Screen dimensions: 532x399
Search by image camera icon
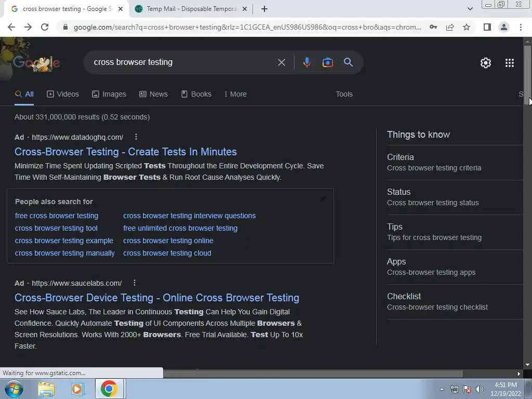tap(327, 62)
